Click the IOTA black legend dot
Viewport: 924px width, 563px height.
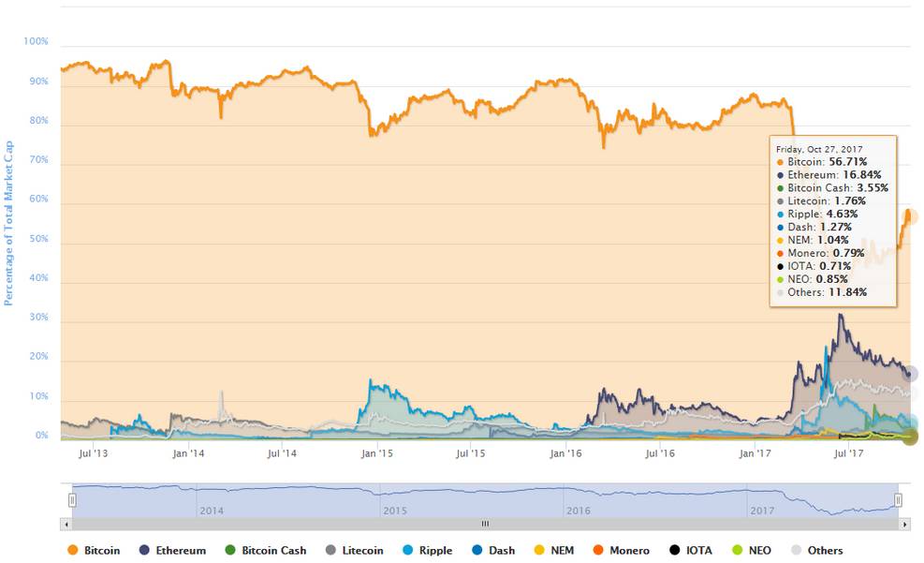click(x=675, y=550)
